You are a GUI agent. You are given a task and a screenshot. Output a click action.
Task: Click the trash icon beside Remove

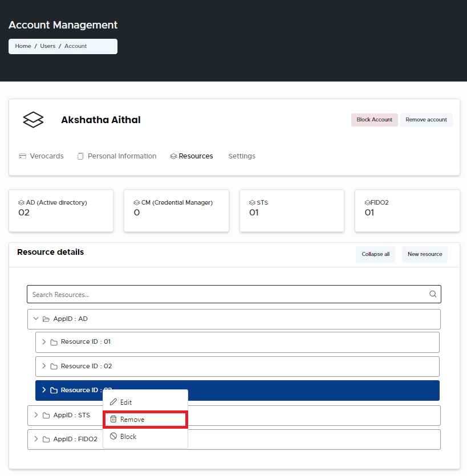(x=113, y=420)
